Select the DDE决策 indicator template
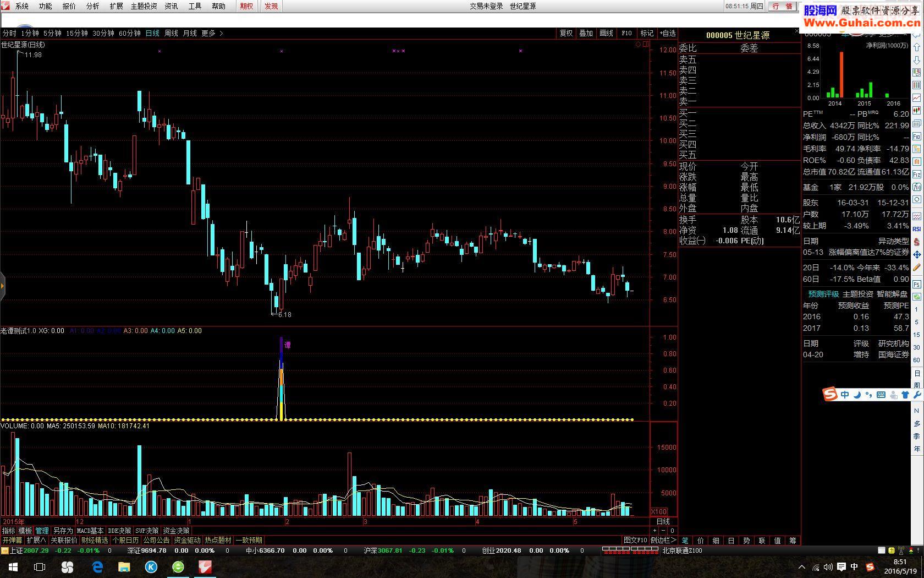The height and width of the screenshot is (578, 924). (x=119, y=531)
